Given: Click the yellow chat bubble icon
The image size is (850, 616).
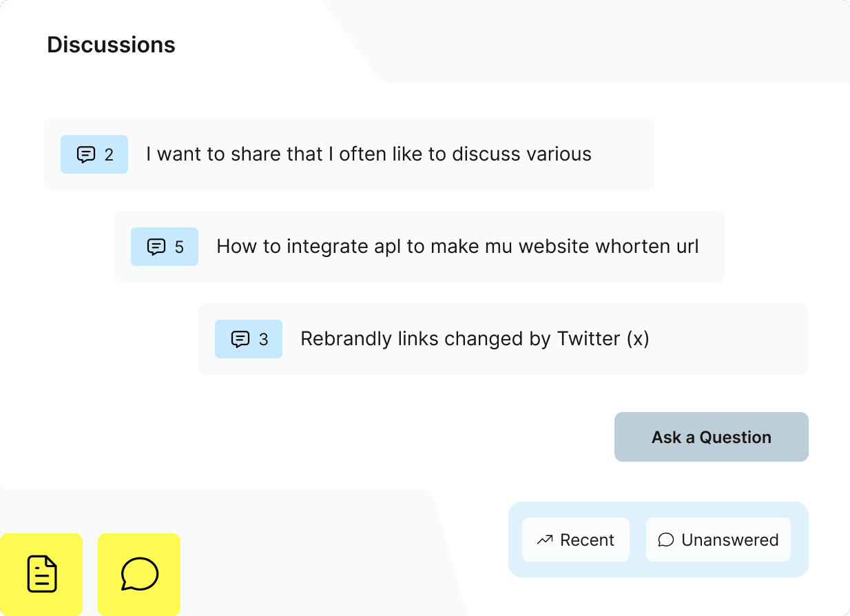Looking at the screenshot, I should (x=138, y=575).
